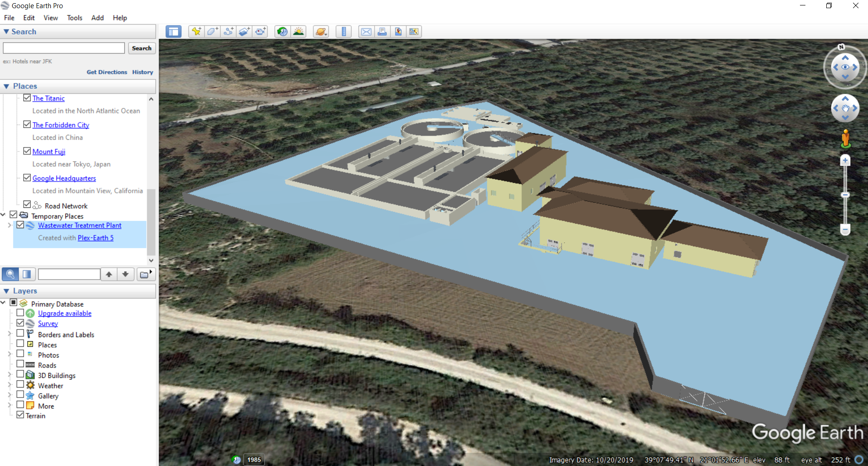Screen dimensions: 868x466
Task: Click the north N compass marker
Action: 841,47
